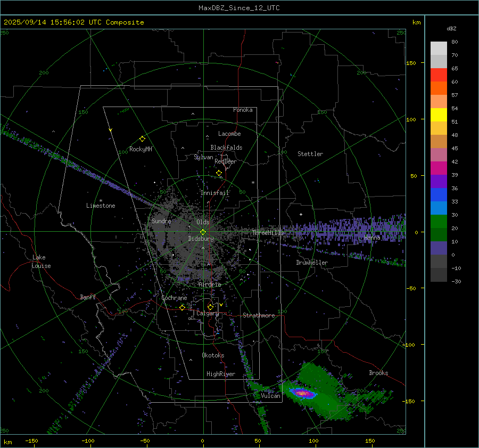
Task: Click the Blackfalds town label
Action: point(226,148)
